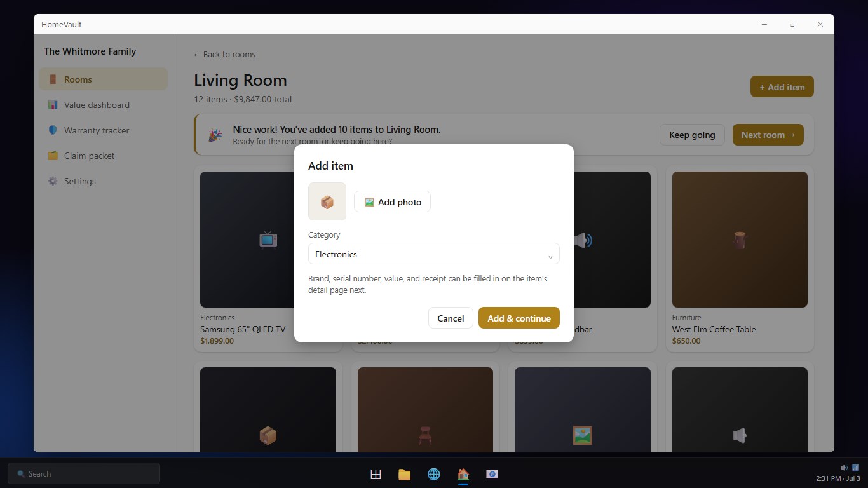Click the package box icon in second row
Screen dimensions: 868x488
point(268,435)
